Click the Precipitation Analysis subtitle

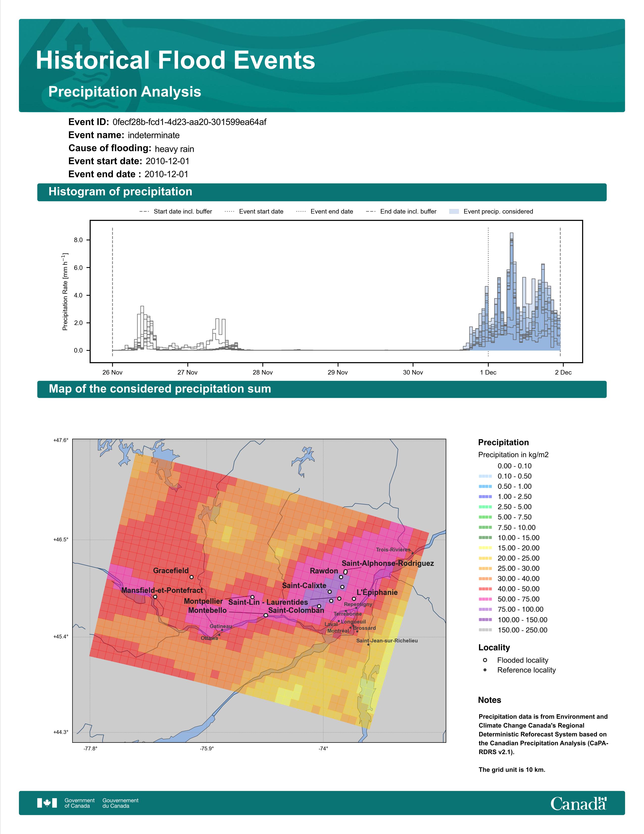click(125, 92)
